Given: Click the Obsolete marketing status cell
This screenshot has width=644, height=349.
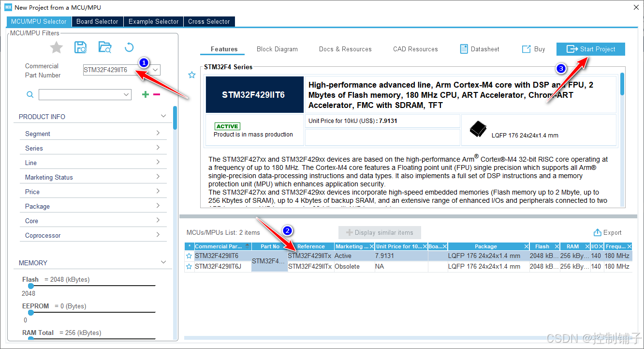Looking at the screenshot, I should (354, 267).
